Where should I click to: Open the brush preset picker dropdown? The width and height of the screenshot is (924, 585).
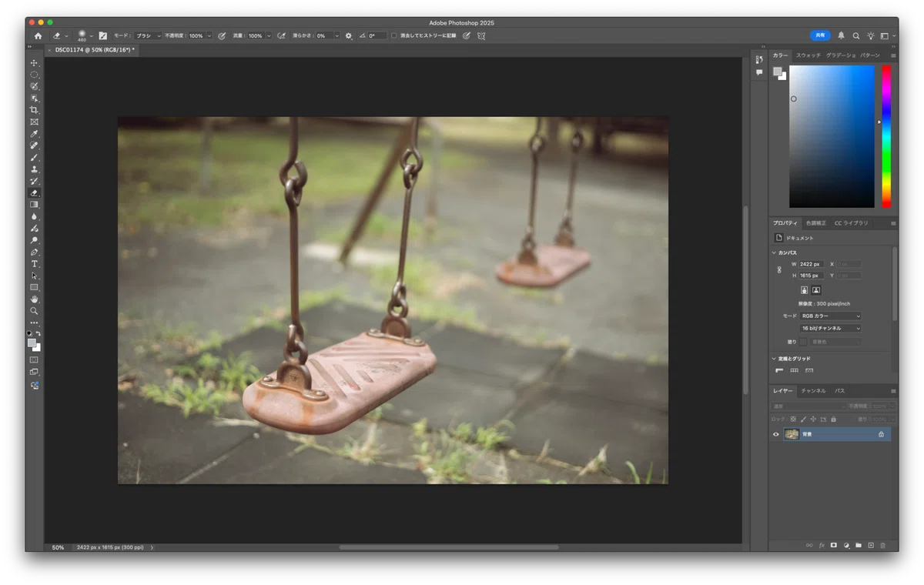point(91,35)
